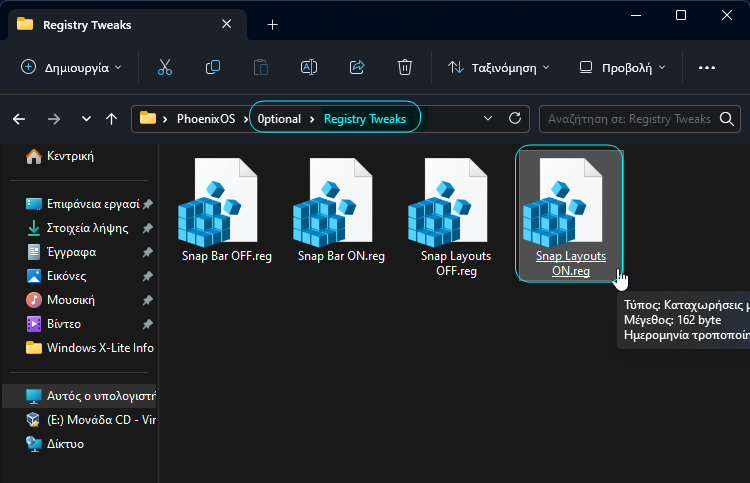The height and width of the screenshot is (483, 750).
Task: Minimize the Explorer window
Action: click(x=636, y=15)
